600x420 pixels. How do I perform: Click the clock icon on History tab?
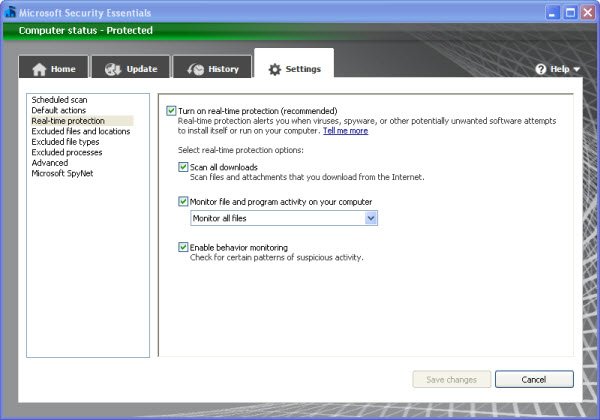point(196,69)
